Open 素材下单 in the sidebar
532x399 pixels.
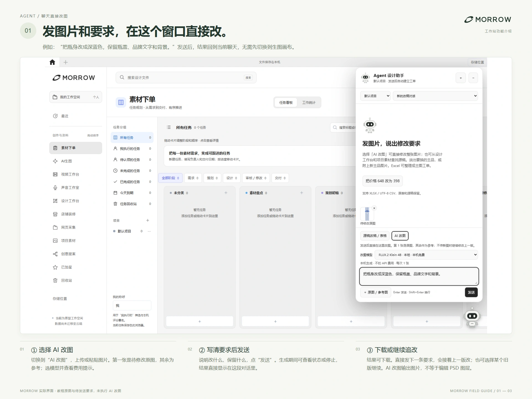[x=76, y=148]
